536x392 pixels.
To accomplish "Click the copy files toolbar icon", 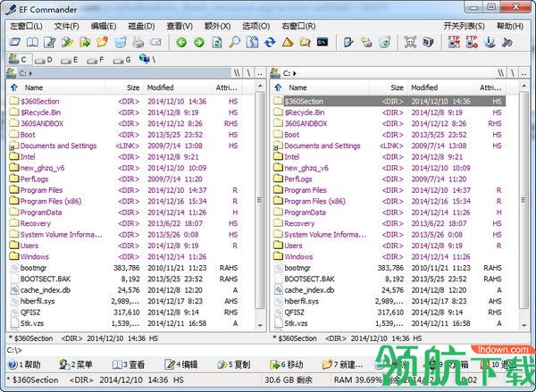I will tap(67, 42).
